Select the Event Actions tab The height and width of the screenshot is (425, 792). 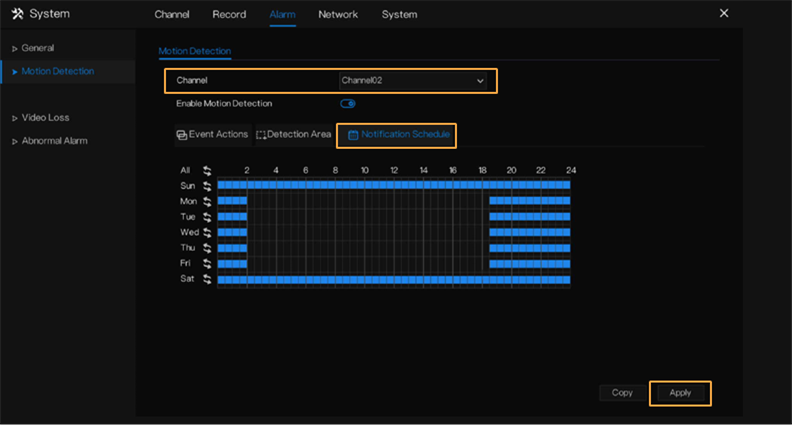click(x=212, y=134)
